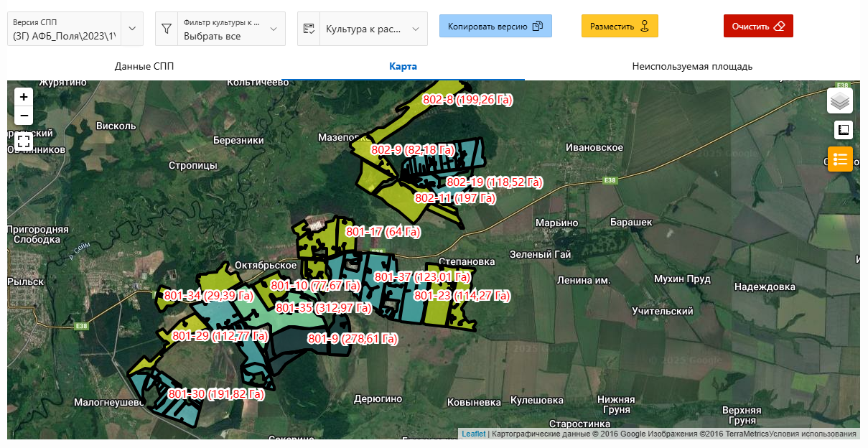The height and width of the screenshot is (448, 868).
Task: Expand the Версия СПП dropdown
Action: click(132, 29)
